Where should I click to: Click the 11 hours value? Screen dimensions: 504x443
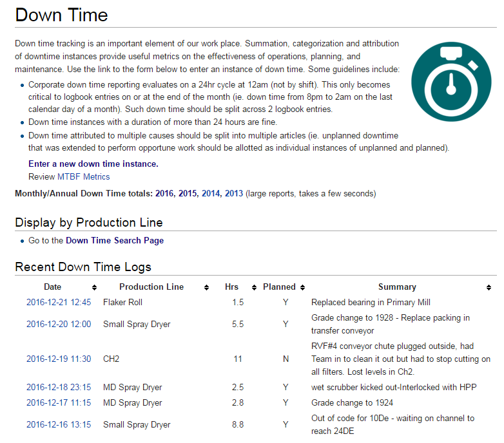(238, 359)
